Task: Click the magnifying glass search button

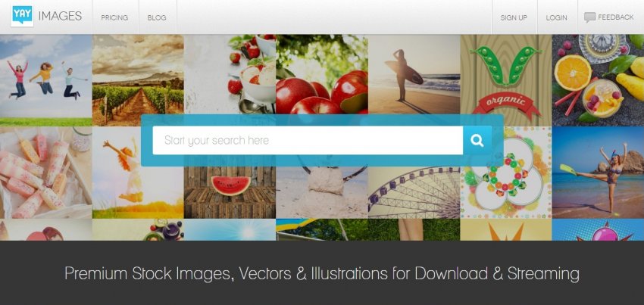Action: (477, 140)
